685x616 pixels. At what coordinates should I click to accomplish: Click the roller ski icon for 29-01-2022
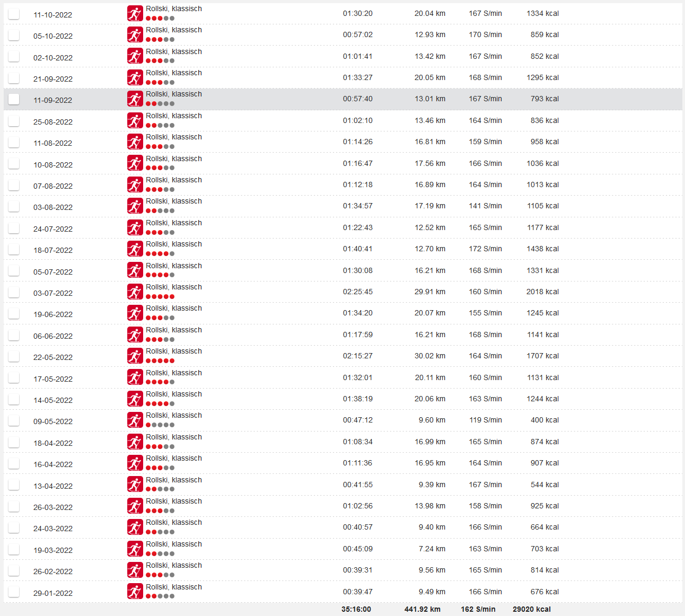pyautogui.click(x=135, y=592)
